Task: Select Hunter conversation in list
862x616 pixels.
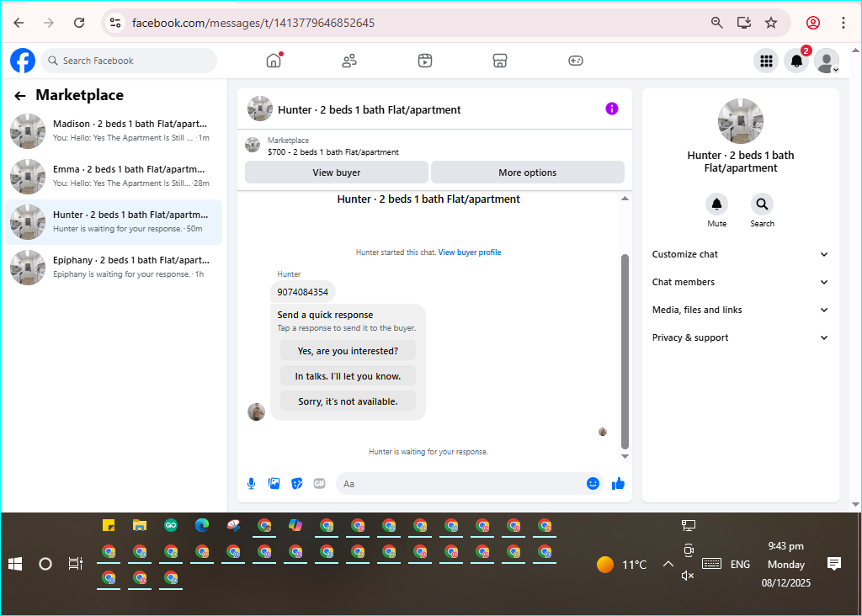Action: [114, 222]
